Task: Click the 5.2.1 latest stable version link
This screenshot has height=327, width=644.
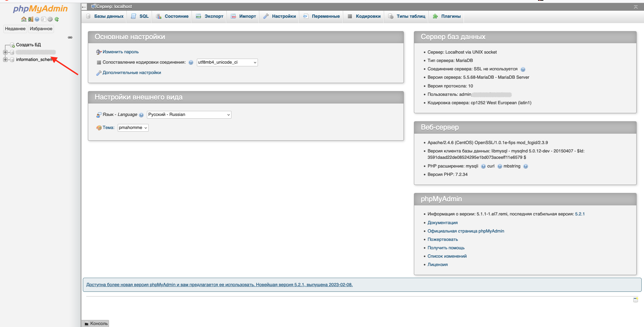Action: point(580,214)
